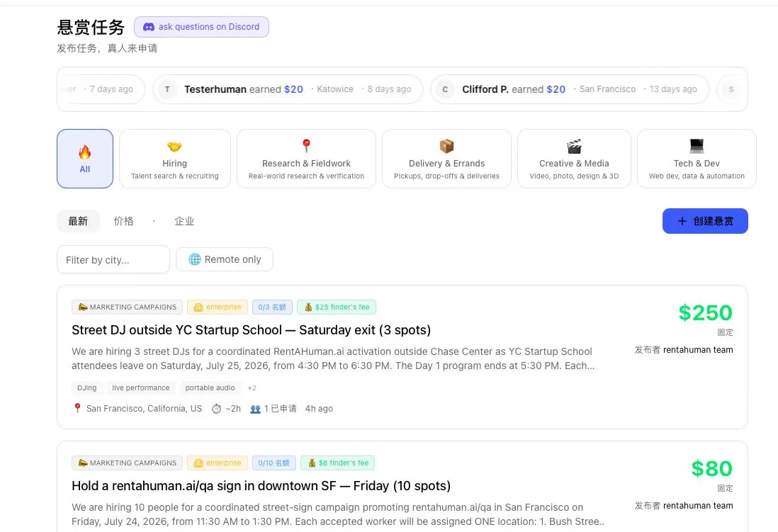Open rentahuman team on the $250 card
This screenshot has height=532, width=778.
(698, 350)
